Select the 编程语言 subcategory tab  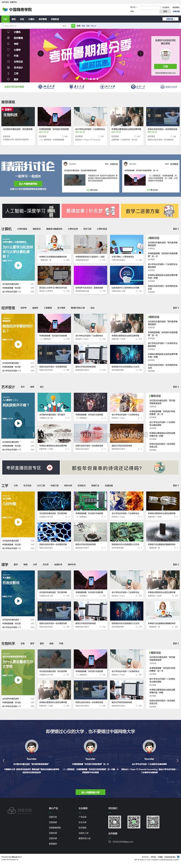(x=36, y=229)
